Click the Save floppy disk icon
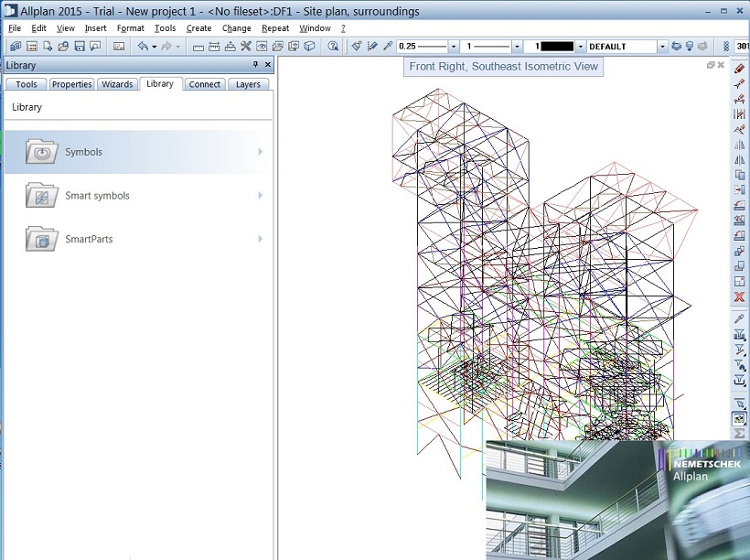This screenshot has width=750, height=560. click(x=80, y=47)
